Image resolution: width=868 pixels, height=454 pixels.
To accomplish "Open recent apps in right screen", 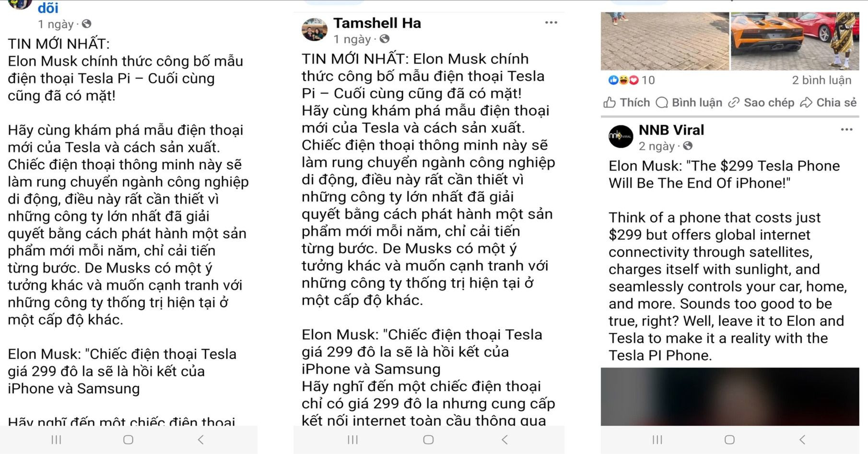I will coord(657,440).
